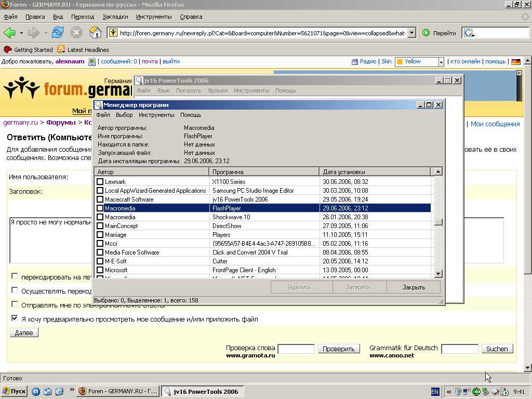Click the Suchen button

497,349
